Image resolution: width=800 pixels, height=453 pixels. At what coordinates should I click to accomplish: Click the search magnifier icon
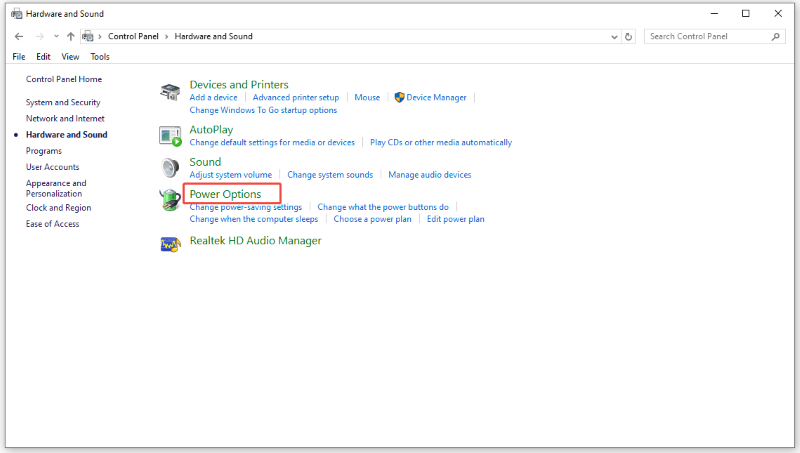776,36
